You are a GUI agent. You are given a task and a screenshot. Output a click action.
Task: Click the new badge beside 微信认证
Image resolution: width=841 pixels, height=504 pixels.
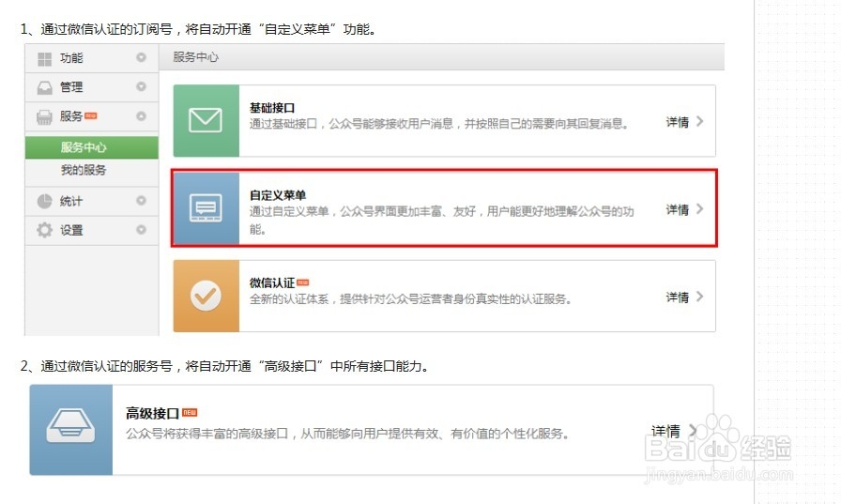303,283
